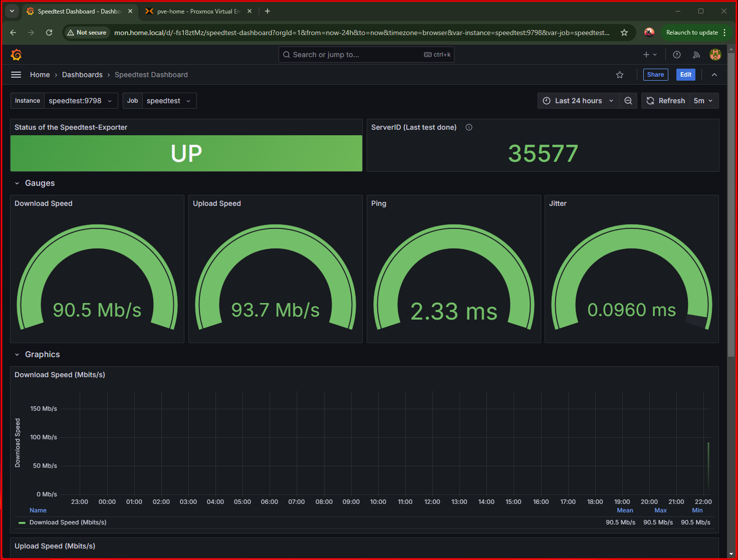Click the Edit dashboard button

pos(686,75)
